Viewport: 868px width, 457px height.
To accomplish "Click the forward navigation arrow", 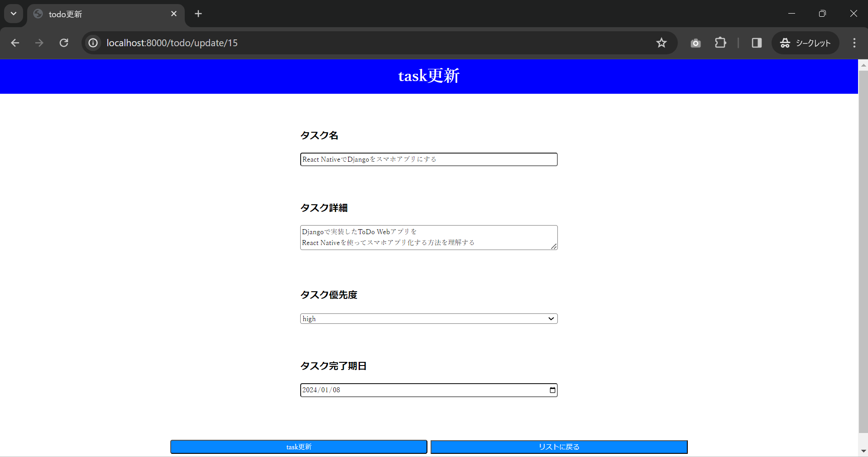I will pyautogui.click(x=39, y=43).
